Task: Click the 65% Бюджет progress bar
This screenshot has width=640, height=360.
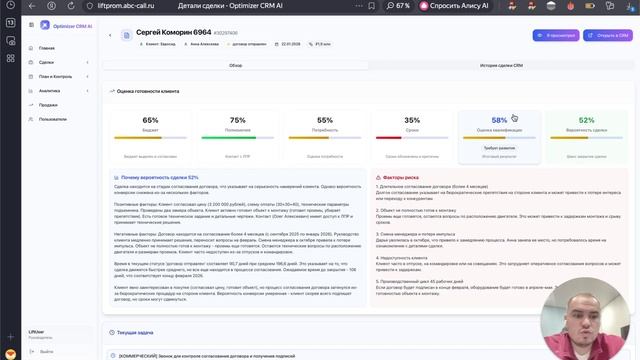Action: coord(150,138)
